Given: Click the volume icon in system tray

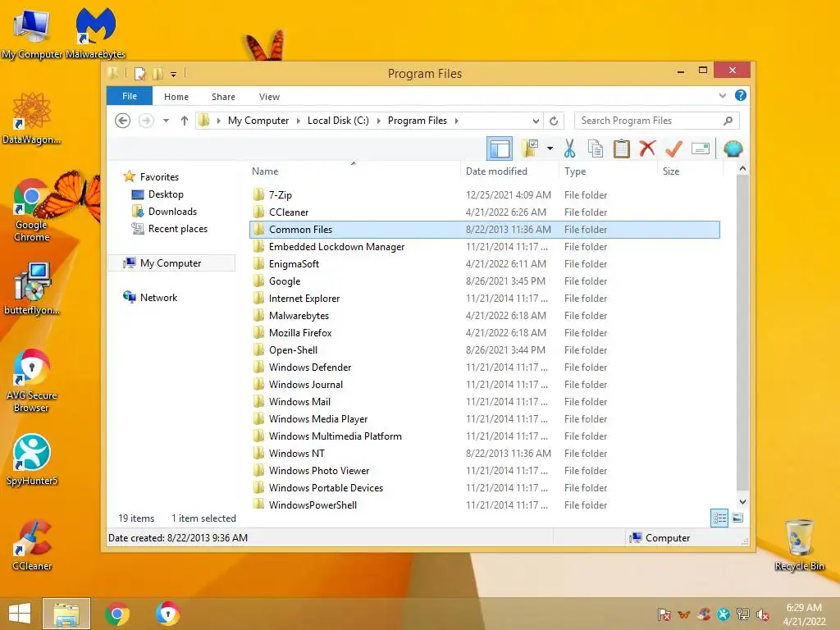Looking at the screenshot, I should pyautogui.click(x=763, y=614).
